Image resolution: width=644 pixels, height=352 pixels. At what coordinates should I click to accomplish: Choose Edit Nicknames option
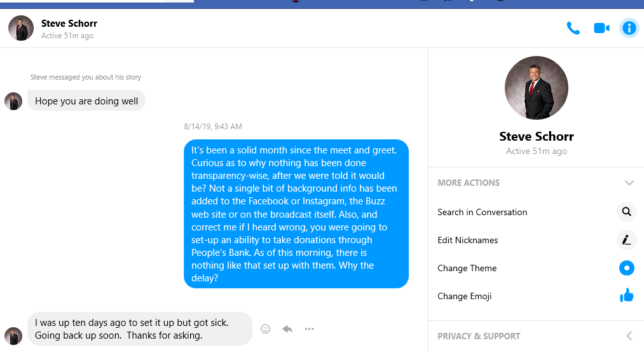pyautogui.click(x=468, y=240)
